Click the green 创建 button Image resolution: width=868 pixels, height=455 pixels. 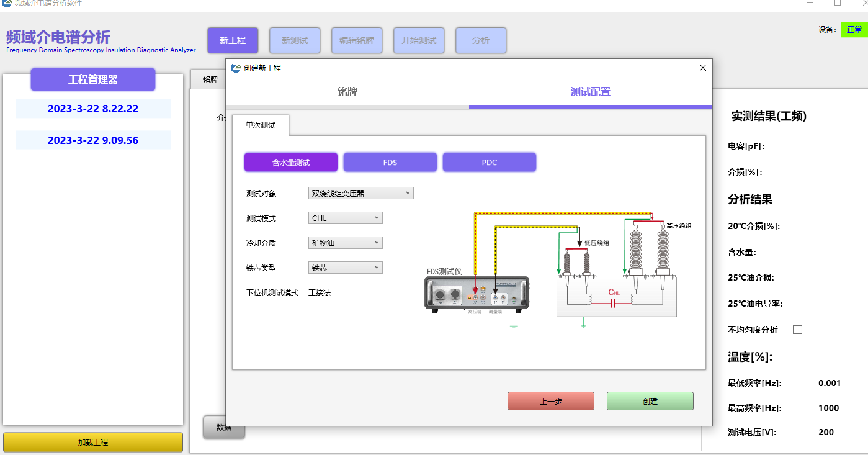pos(650,401)
